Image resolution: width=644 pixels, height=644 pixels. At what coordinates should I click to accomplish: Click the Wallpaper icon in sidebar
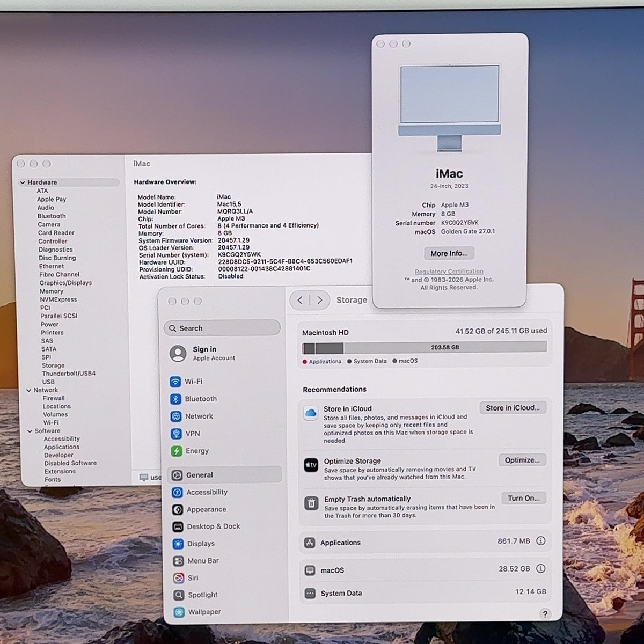[179, 612]
